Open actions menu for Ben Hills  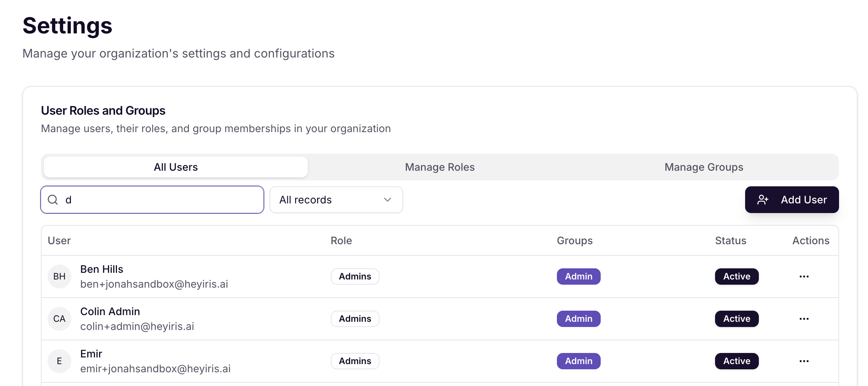click(x=804, y=277)
